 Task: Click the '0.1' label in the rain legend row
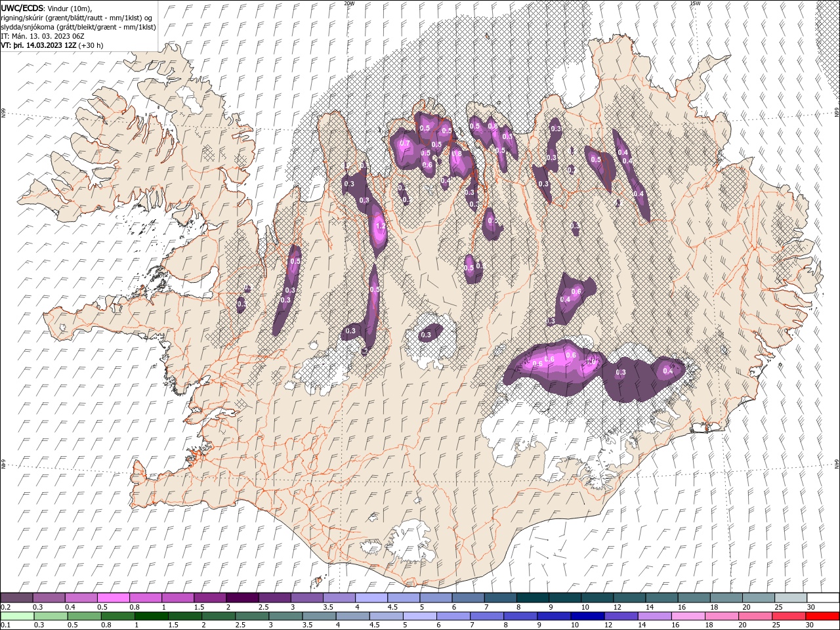click(5, 625)
